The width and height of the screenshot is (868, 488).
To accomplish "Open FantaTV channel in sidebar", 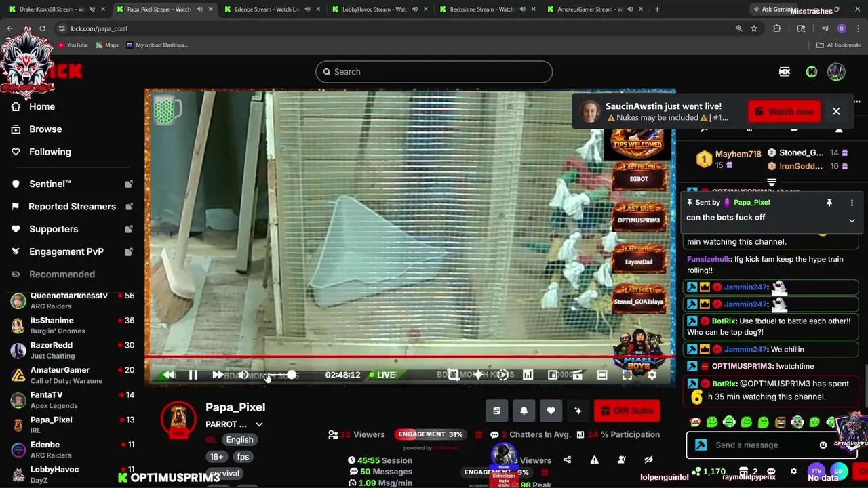I will 73,400.
